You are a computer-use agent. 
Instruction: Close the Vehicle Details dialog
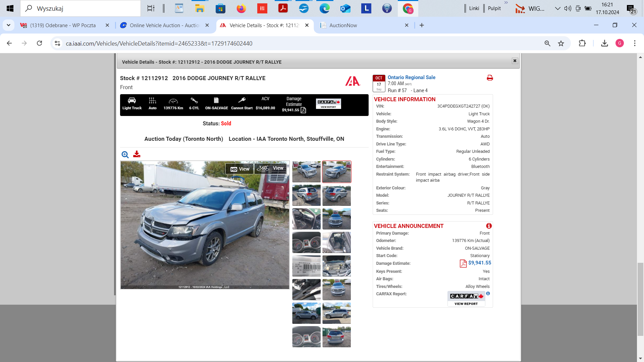[515, 61]
